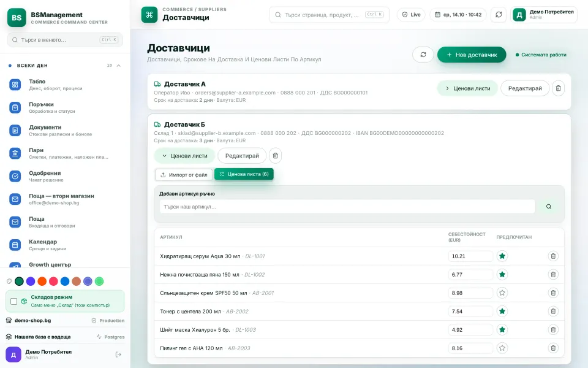This screenshot has width=588, height=368.
Task: Open the Одобрения checkmark icon
Action: (x=15, y=176)
